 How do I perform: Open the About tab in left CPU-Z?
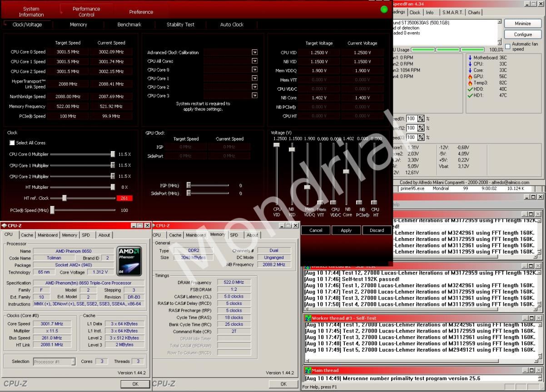(104, 235)
